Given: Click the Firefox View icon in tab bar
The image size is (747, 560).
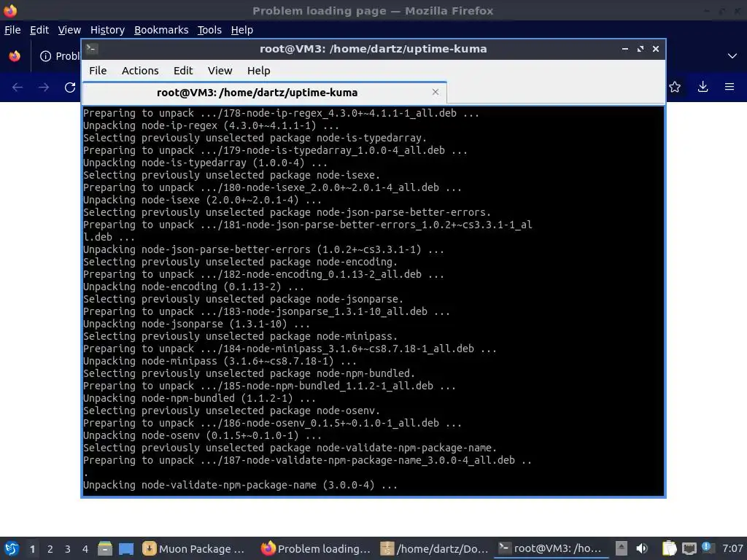Looking at the screenshot, I should click(15, 56).
